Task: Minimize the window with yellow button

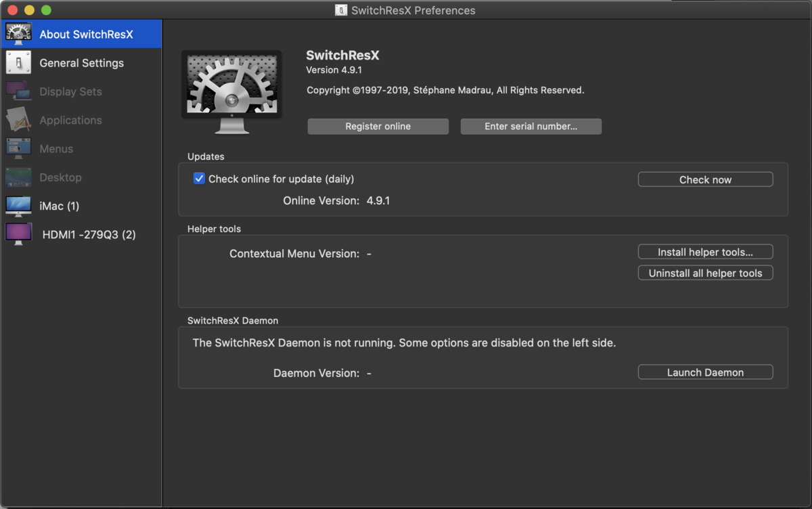Action: pos(29,10)
